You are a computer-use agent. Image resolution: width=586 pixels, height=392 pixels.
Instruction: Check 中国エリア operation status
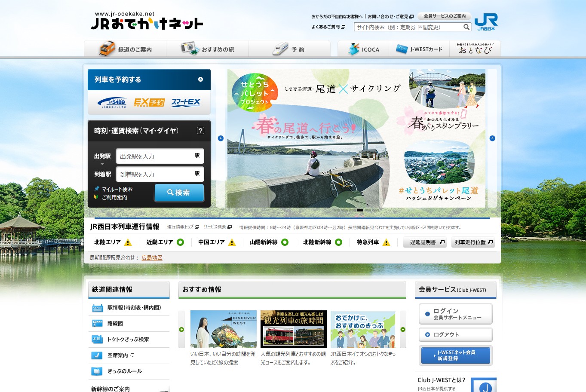(x=217, y=242)
